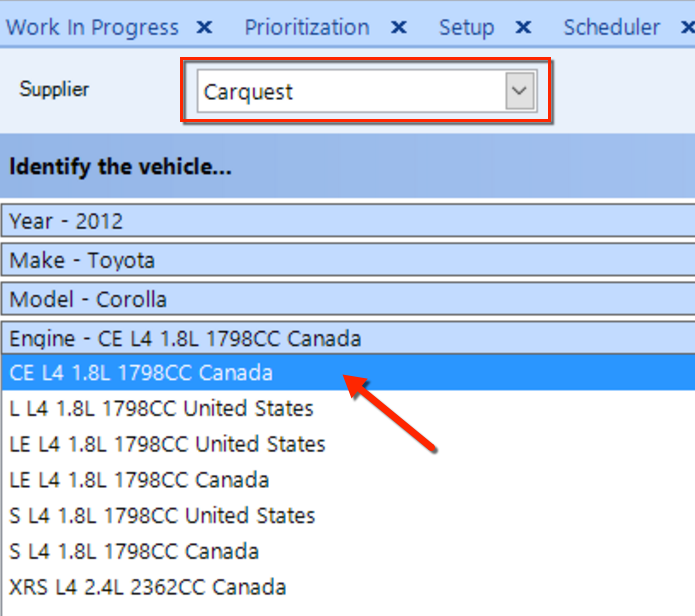Open the Prioritization tab

pyautogui.click(x=307, y=27)
